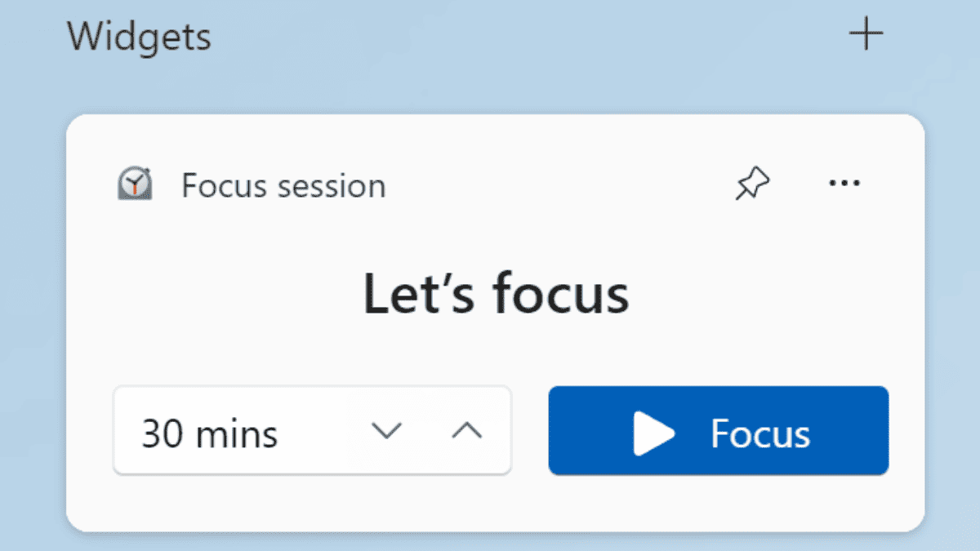Open Clock app from the widget header icon
The image size is (980, 551).
(134, 184)
